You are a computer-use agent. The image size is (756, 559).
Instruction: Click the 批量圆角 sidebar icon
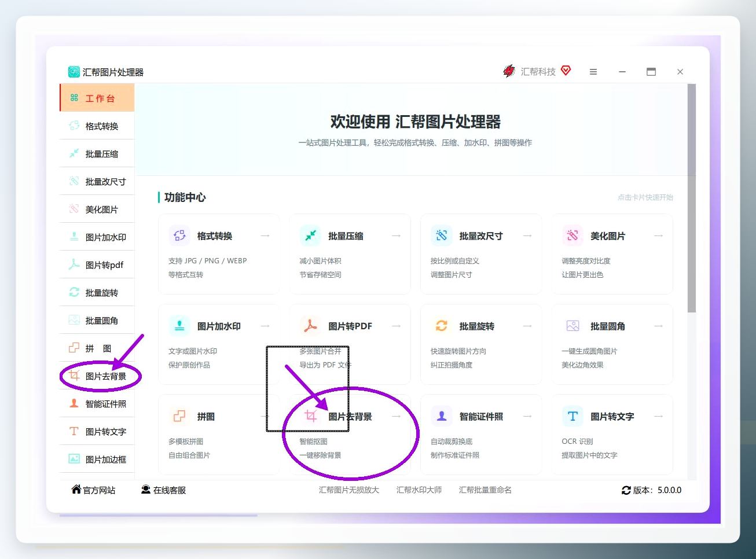point(74,320)
